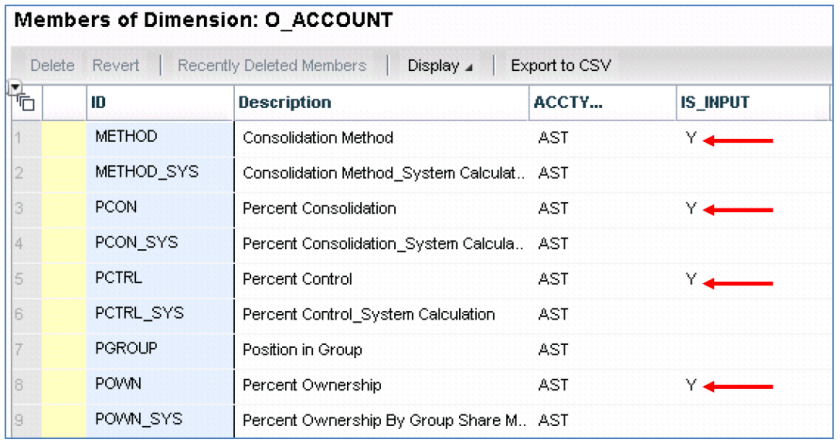The image size is (840, 446).
Task: Open Recently Deleted Members
Action: coord(272,66)
